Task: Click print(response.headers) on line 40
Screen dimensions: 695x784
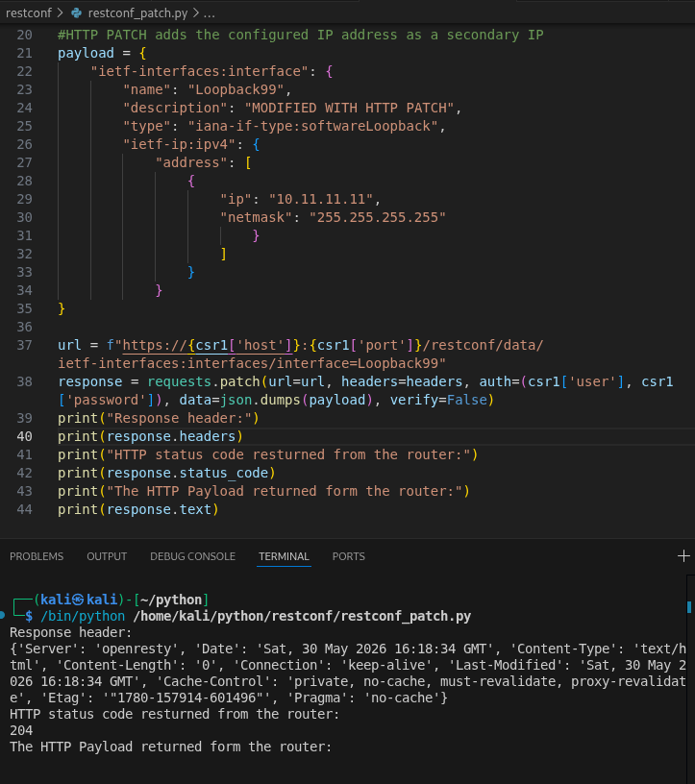Action: [x=150, y=436]
